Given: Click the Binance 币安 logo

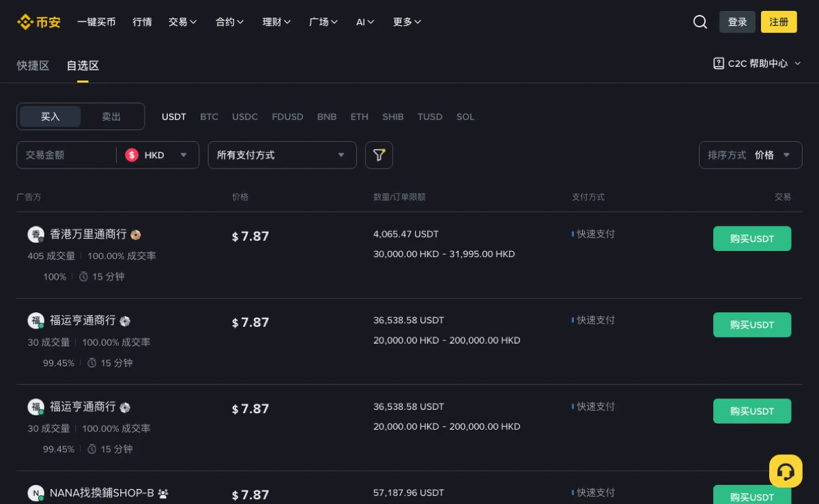Looking at the screenshot, I should click(38, 22).
